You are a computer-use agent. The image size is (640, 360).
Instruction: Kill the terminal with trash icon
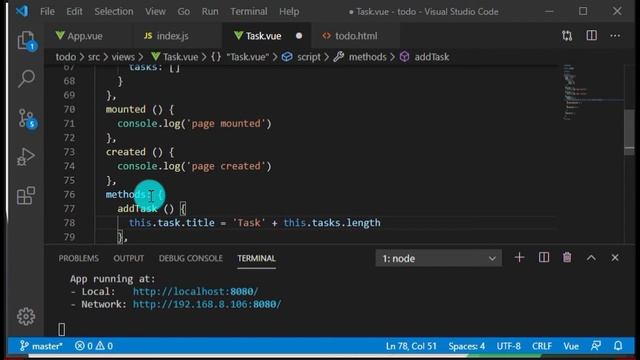click(567, 258)
